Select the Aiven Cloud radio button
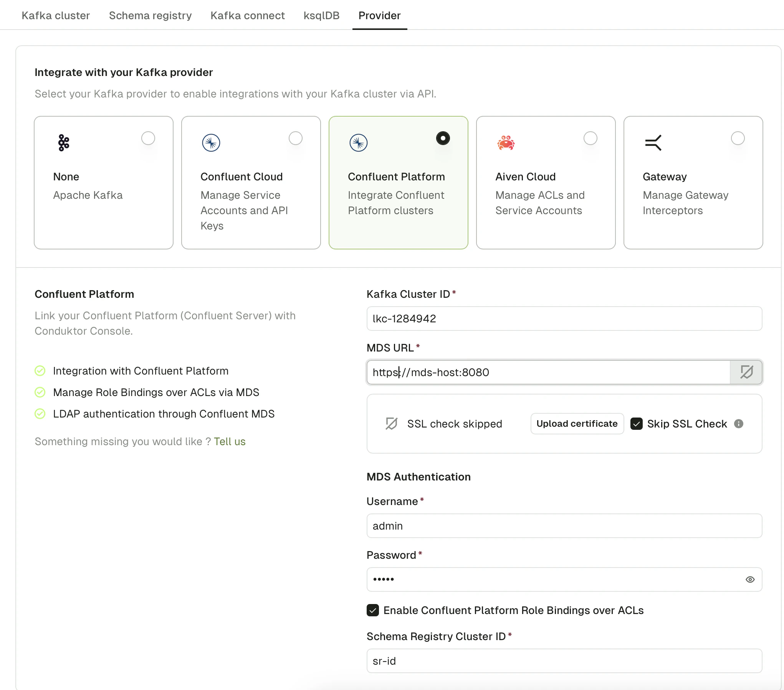Screen dimensions: 784x690 (x=590, y=138)
